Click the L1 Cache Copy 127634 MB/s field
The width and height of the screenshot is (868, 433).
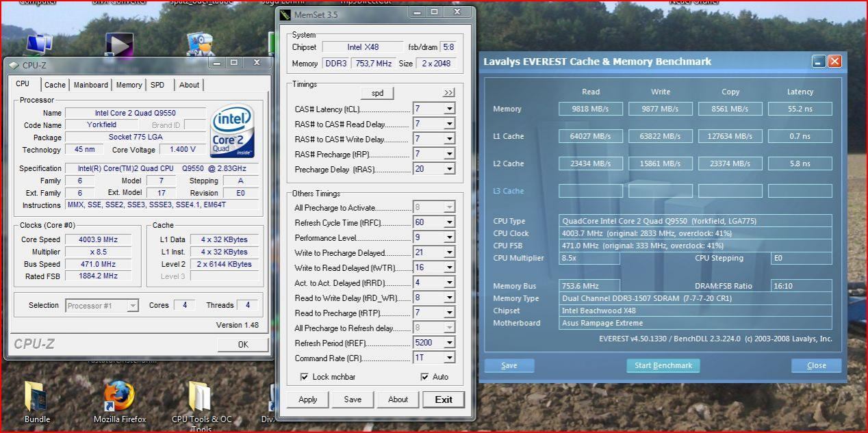(x=730, y=136)
